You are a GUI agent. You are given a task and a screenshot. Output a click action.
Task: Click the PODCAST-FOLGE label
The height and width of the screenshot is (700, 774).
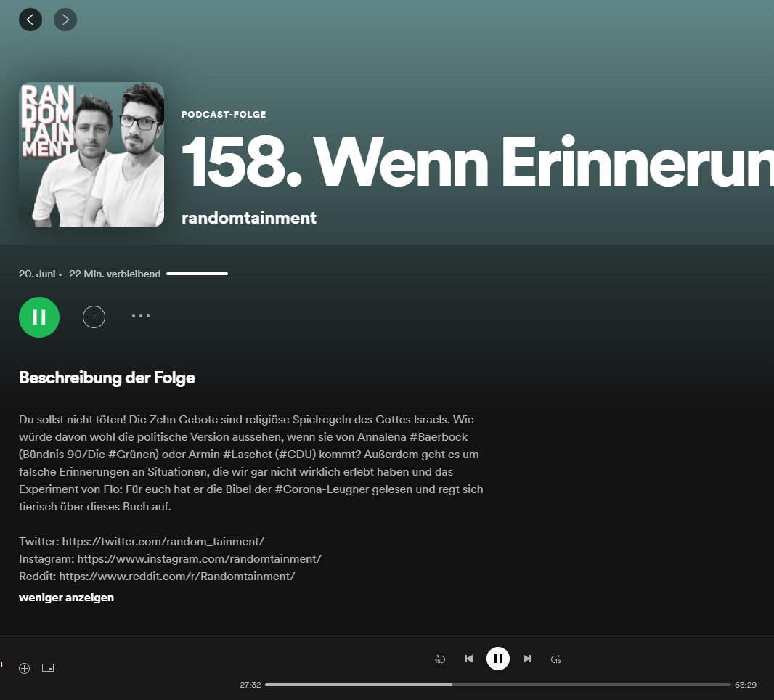pos(224,114)
